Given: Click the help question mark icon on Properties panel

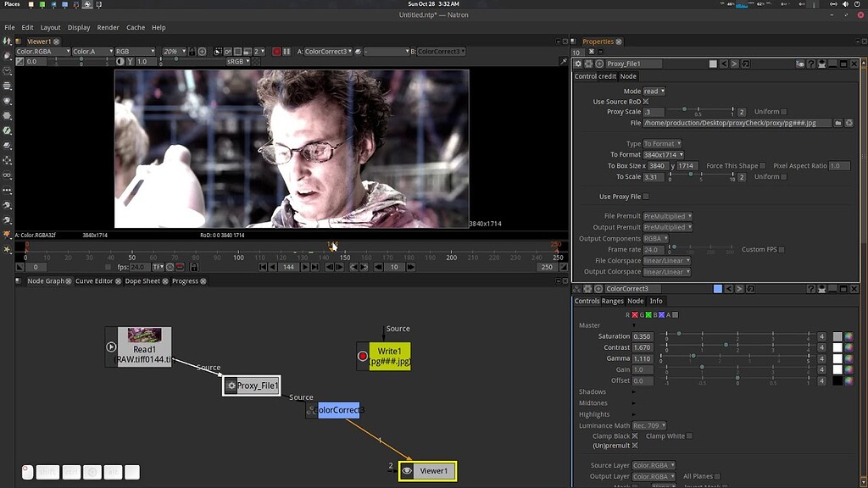Looking at the screenshot, I should (x=811, y=63).
